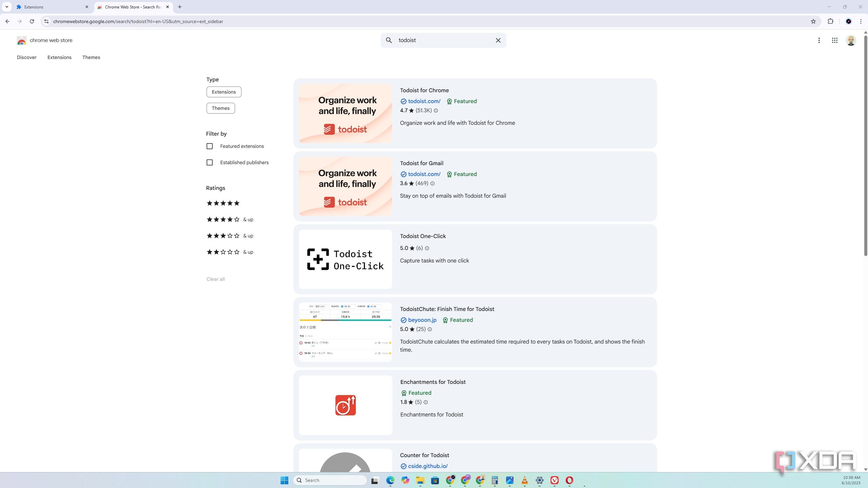Go to the Extensions store section
The height and width of the screenshot is (488, 868).
(x=59, y=57)
